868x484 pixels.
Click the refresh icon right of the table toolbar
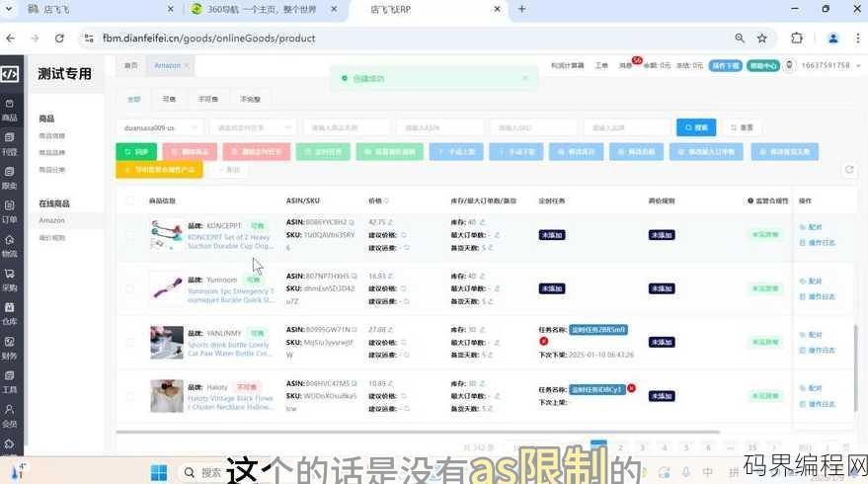[x=849, y=170]
